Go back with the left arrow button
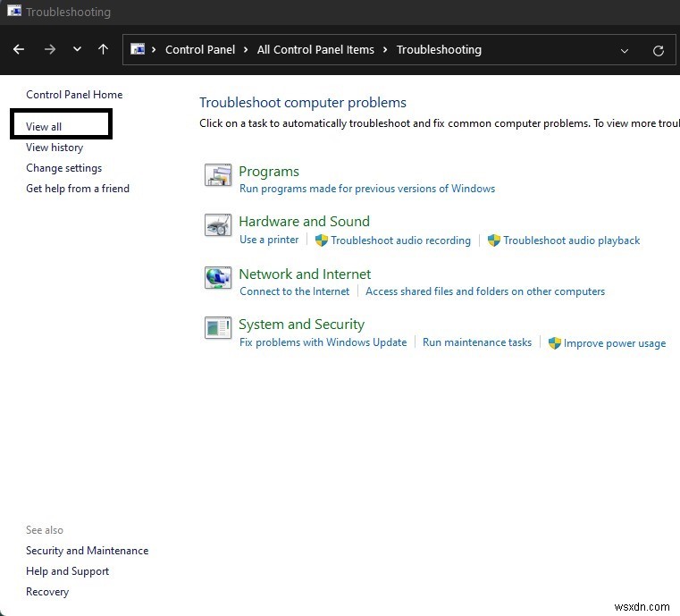 pos(19,49)
